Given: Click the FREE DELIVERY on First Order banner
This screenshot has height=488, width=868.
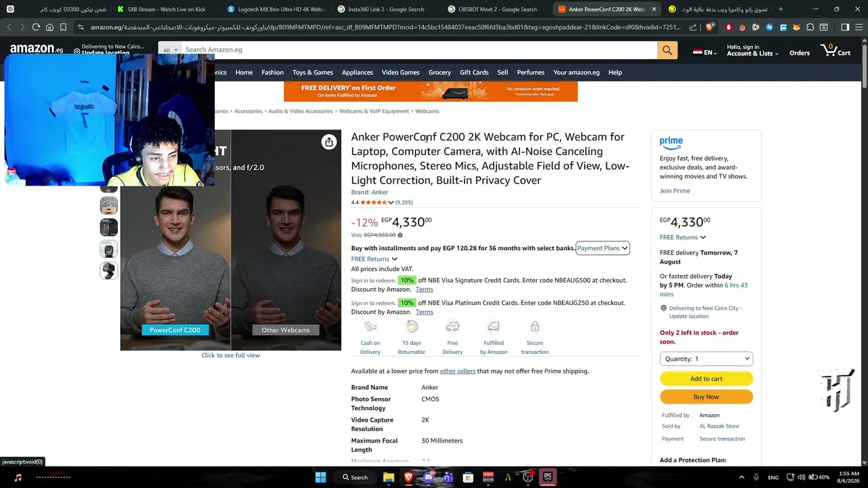Looking at the screenshot, I should tap(431, 91).
